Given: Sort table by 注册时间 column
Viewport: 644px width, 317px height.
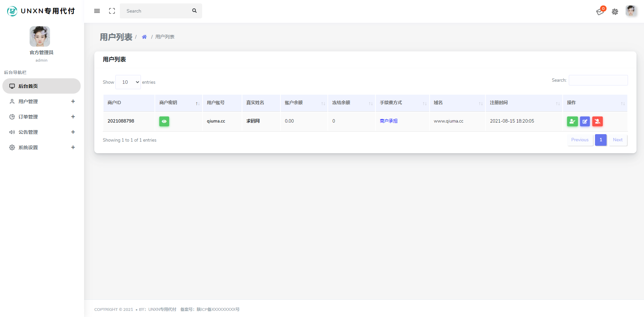Looking at the screenshot, I should (x=524, y=103).
